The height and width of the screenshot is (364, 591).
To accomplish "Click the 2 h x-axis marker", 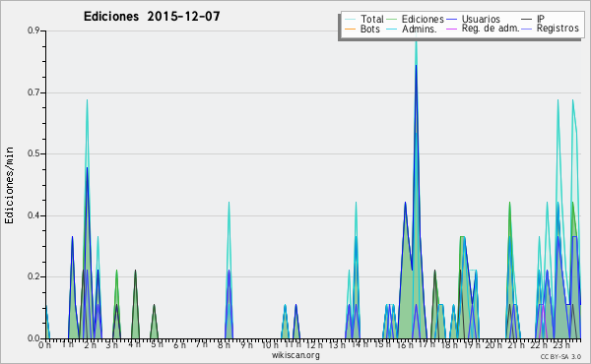I will tap(90, 344).
